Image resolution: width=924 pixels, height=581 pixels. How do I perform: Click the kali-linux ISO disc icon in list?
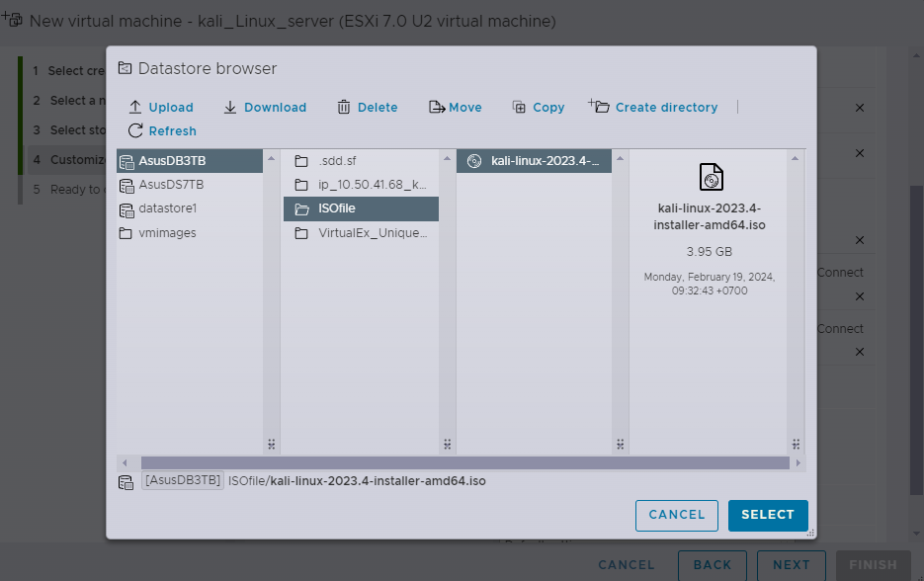[x=474, y=161]
